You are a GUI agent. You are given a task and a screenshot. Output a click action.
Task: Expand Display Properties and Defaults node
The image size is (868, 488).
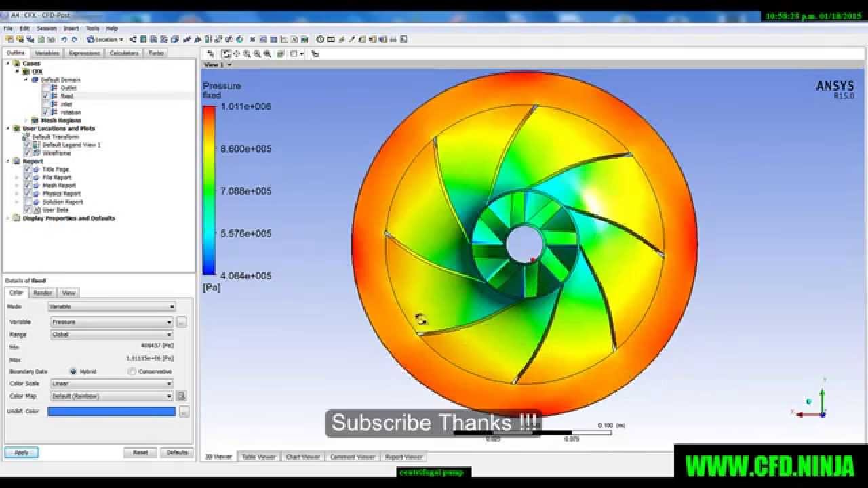click(x=8, y=218)
